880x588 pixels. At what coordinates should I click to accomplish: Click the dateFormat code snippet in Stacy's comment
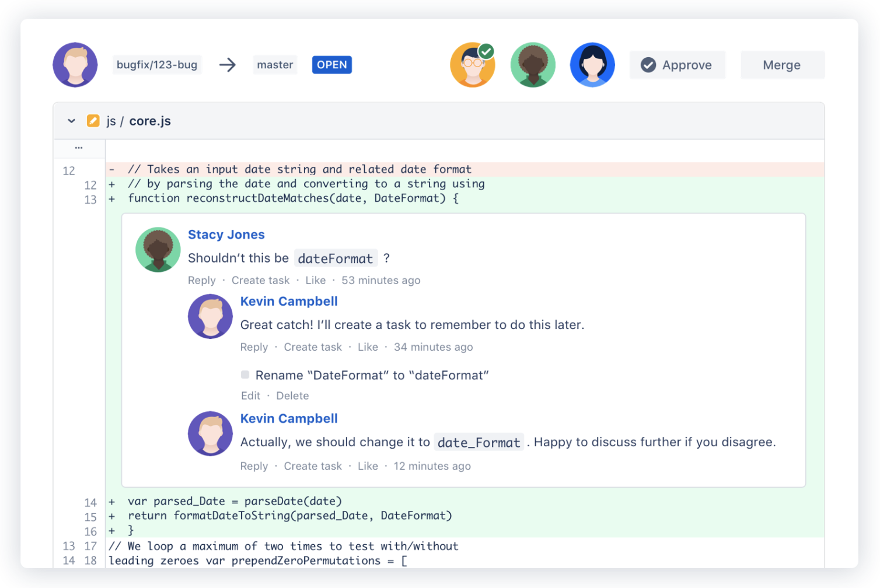pos(336,258)
